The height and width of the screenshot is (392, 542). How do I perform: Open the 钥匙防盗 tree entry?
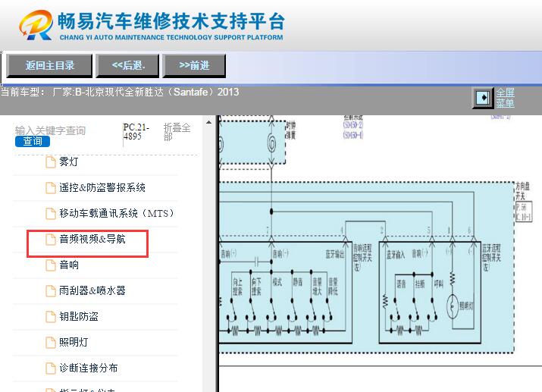coord(79,317)
